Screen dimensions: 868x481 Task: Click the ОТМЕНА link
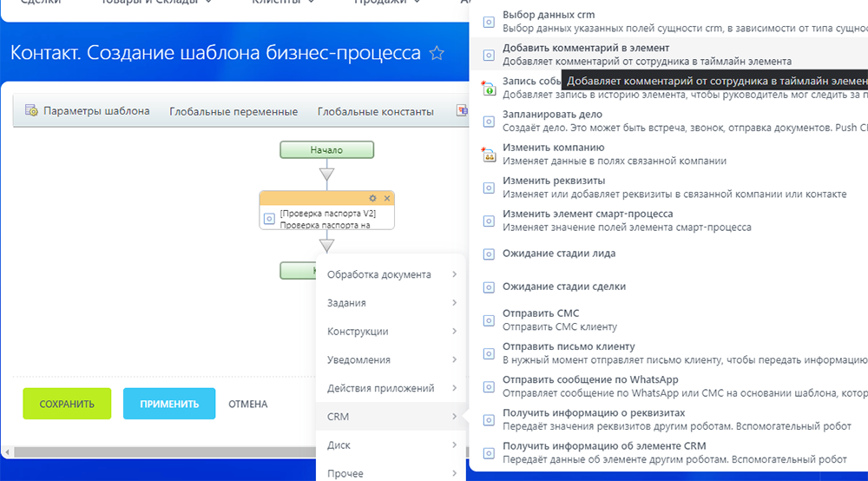(x=247, y=404)
